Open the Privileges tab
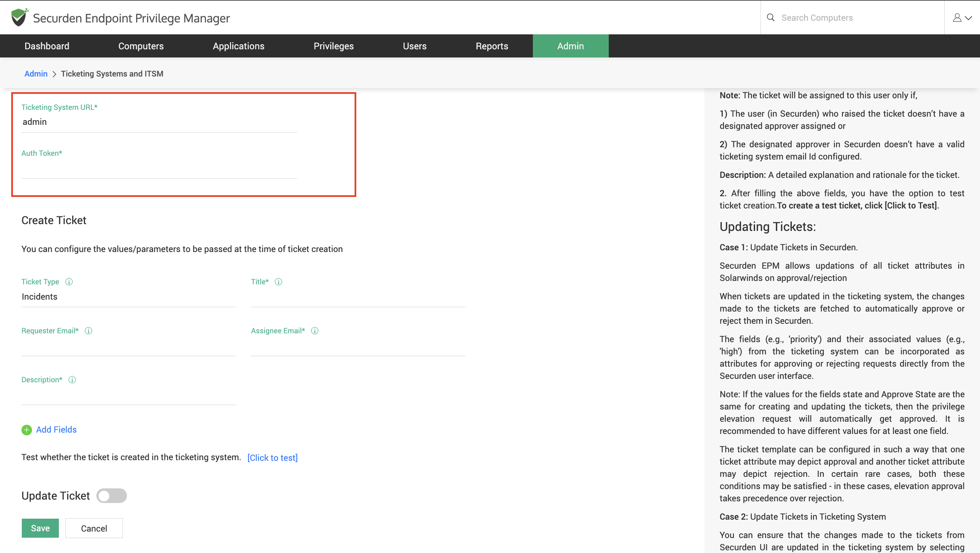Image resolution: width=980 pixels, height=553 pixels. point(333,46)
